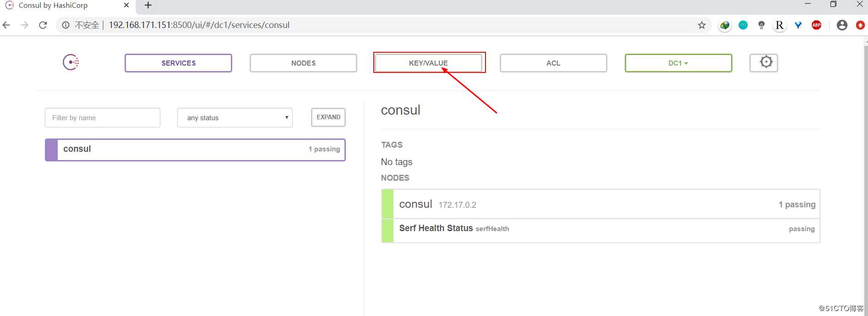Click the 1 passing node status
Viewport: 868px width, 316px height.
tap(797, 205)
